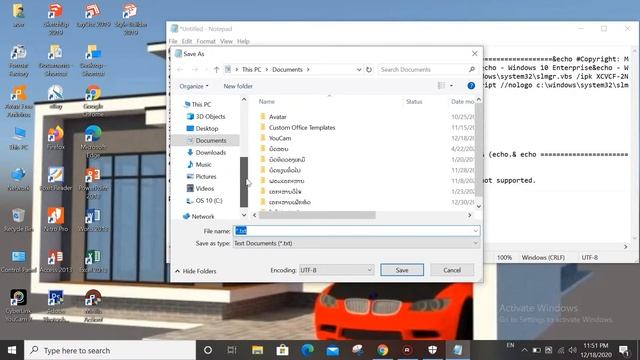The image size is (640, 360).
Task: Open the Notepad Format menu
Action: (x=206, y=41)
